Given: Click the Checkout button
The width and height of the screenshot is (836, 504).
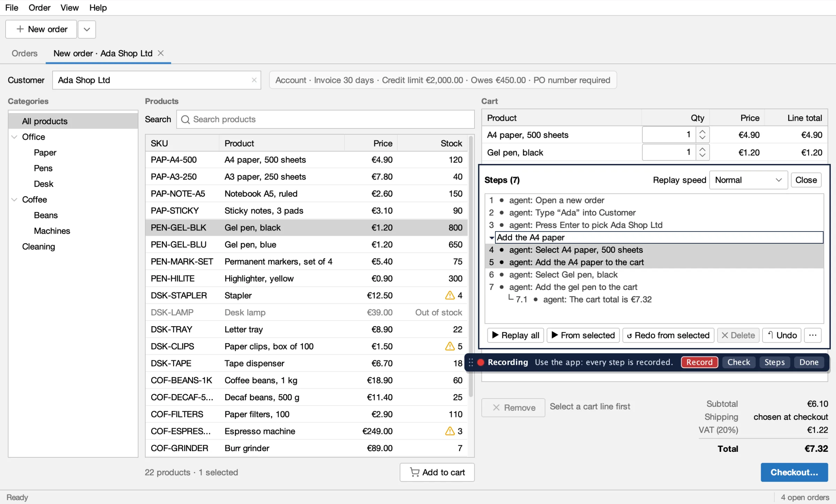Looking at the screenshot, I should 794,472.
